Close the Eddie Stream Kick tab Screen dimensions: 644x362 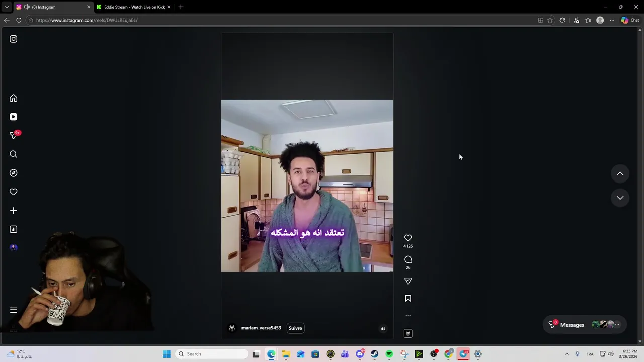tap(169, 7)
